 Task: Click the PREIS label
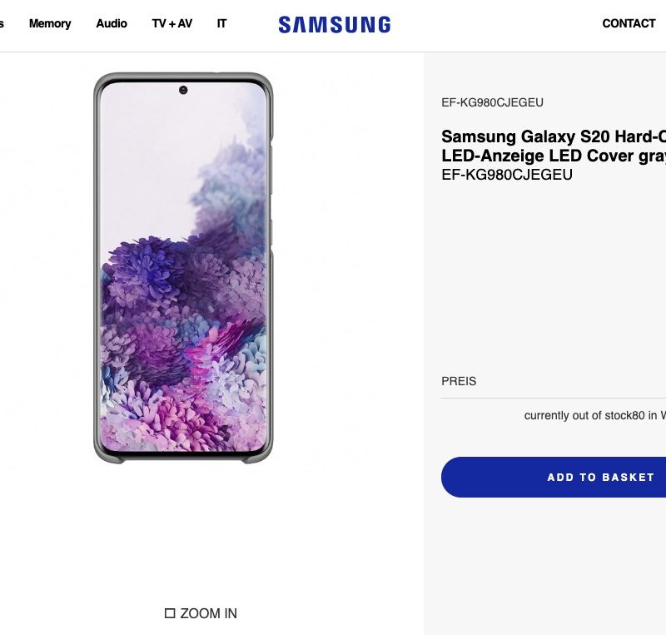coord(459,381)
